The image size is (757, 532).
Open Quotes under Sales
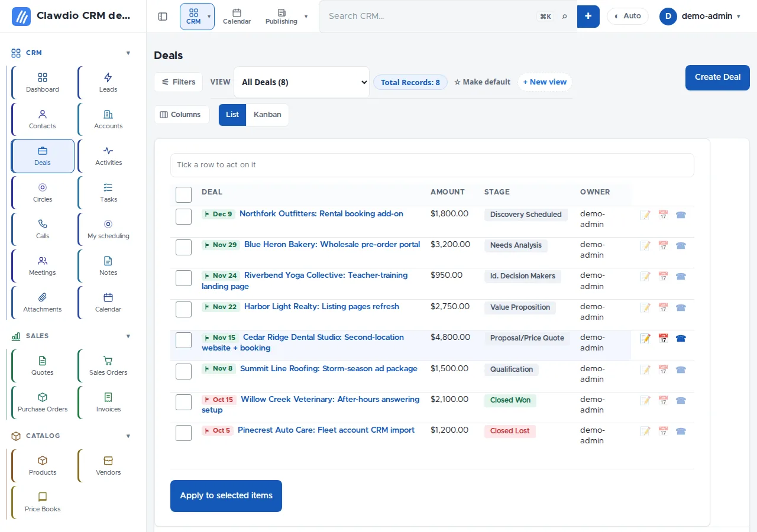(43, 366)
